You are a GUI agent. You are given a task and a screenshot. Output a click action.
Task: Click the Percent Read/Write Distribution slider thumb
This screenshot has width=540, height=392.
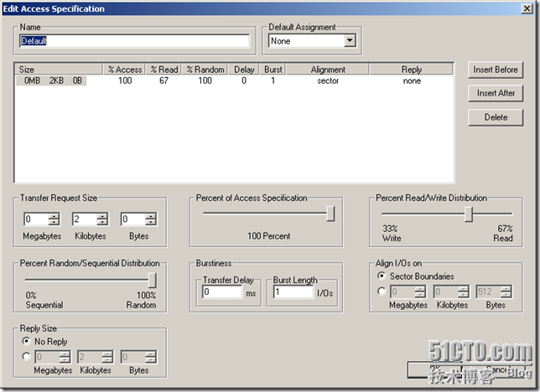(469, 214)
